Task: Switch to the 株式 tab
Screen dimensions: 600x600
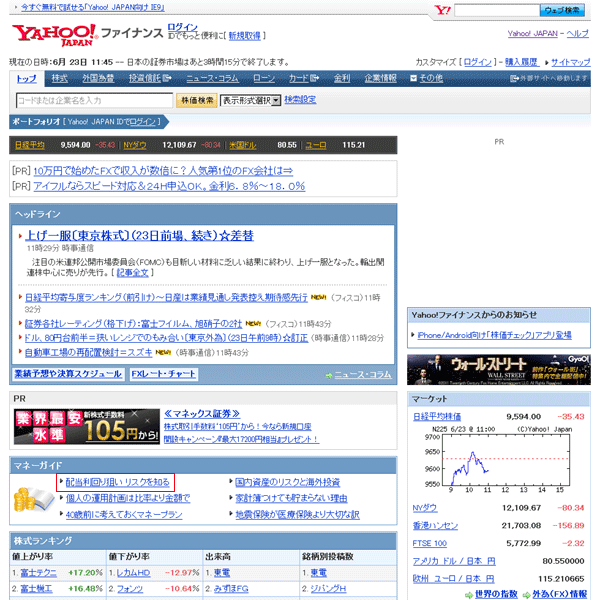Action: click(x=60, y=78)
